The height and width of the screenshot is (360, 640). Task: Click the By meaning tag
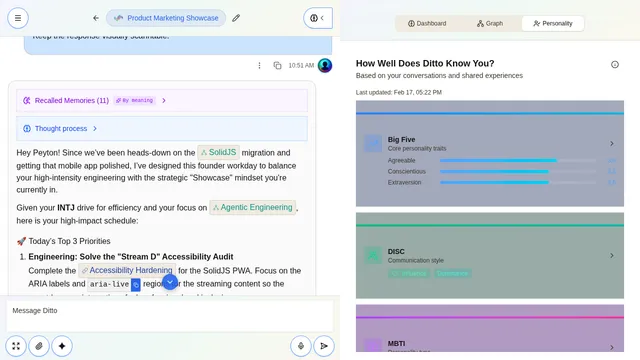135,100
